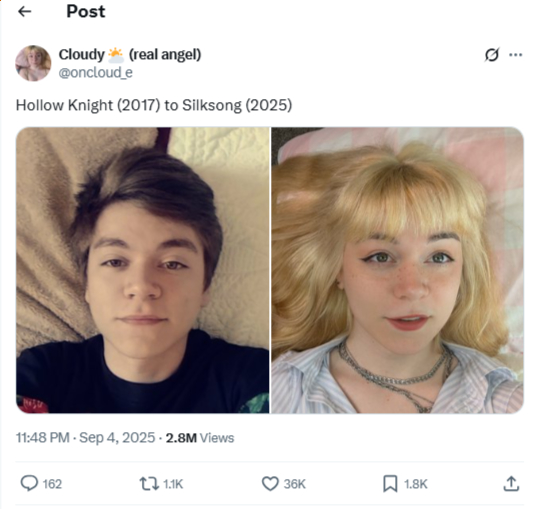Click the 1.1K reposts count
Image resolution: width=539 pixels, height=509 pixels.
173,484
